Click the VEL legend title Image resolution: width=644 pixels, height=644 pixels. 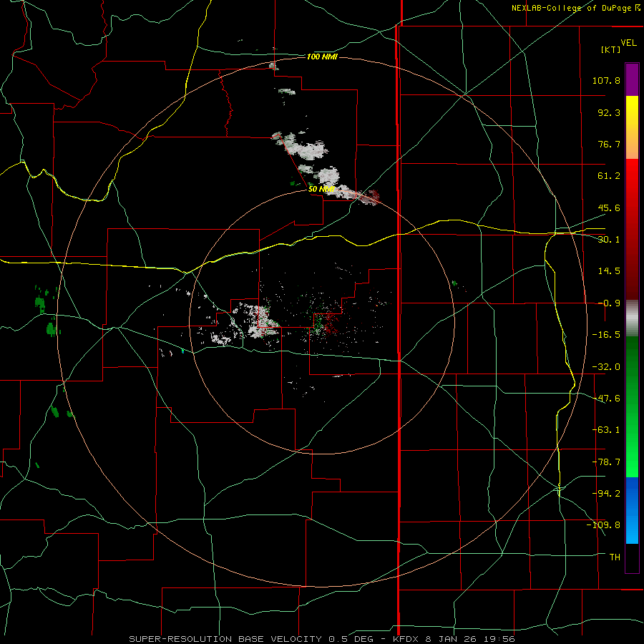tap(628, 43)
